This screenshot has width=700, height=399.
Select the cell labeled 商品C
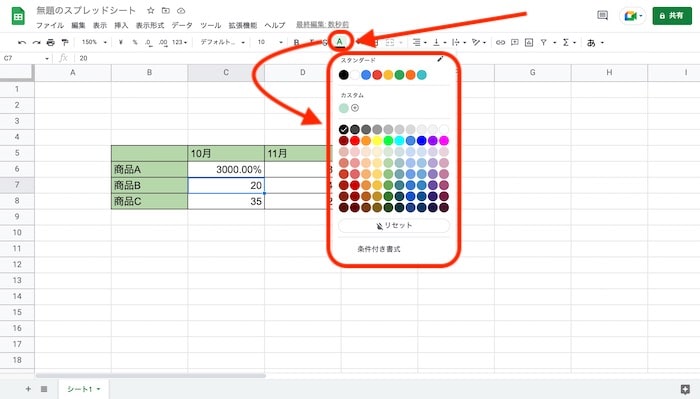coord(150,201)
